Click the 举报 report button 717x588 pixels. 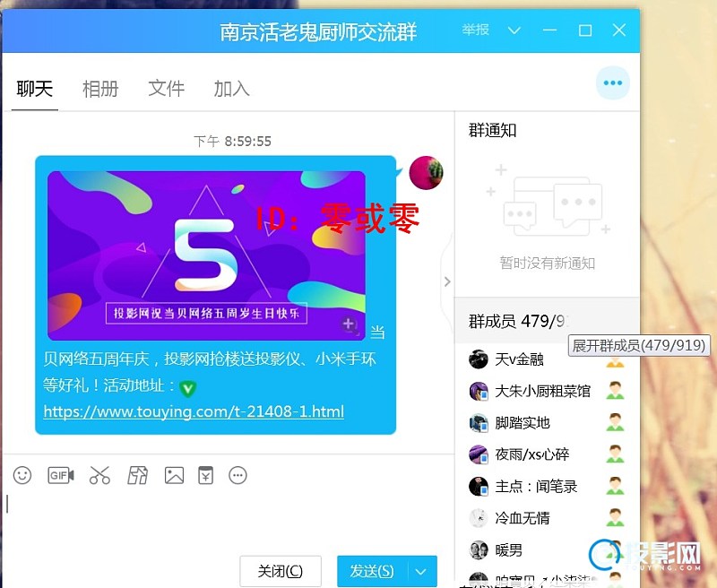pyautogui.click(x=476, y=30)
